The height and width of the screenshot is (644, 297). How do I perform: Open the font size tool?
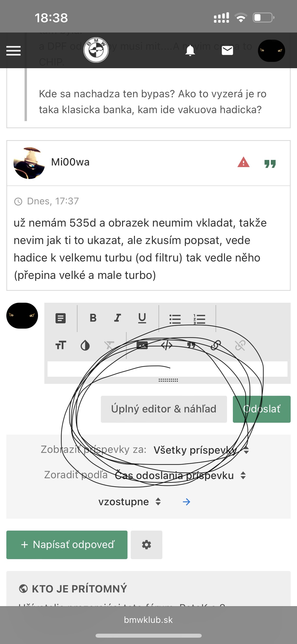tap(61, 345)
